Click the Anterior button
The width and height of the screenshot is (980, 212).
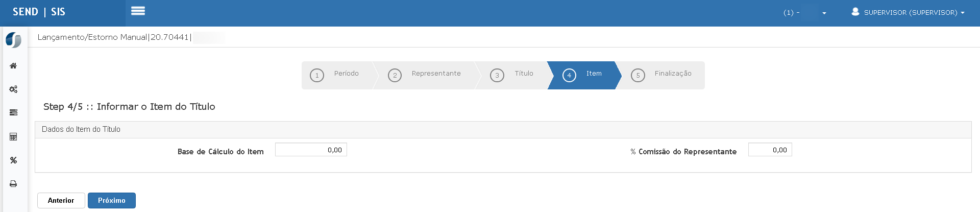coord(61,200)
